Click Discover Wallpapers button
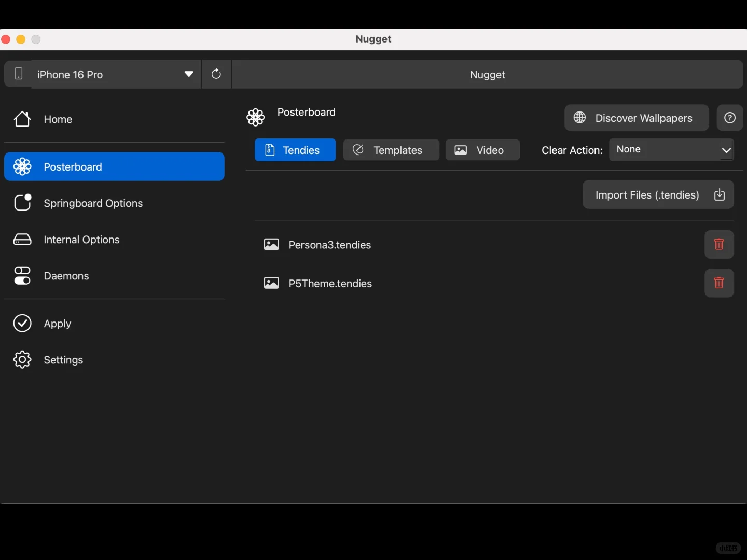The width and height of the screenshot is (747, 560). point(637,118)
